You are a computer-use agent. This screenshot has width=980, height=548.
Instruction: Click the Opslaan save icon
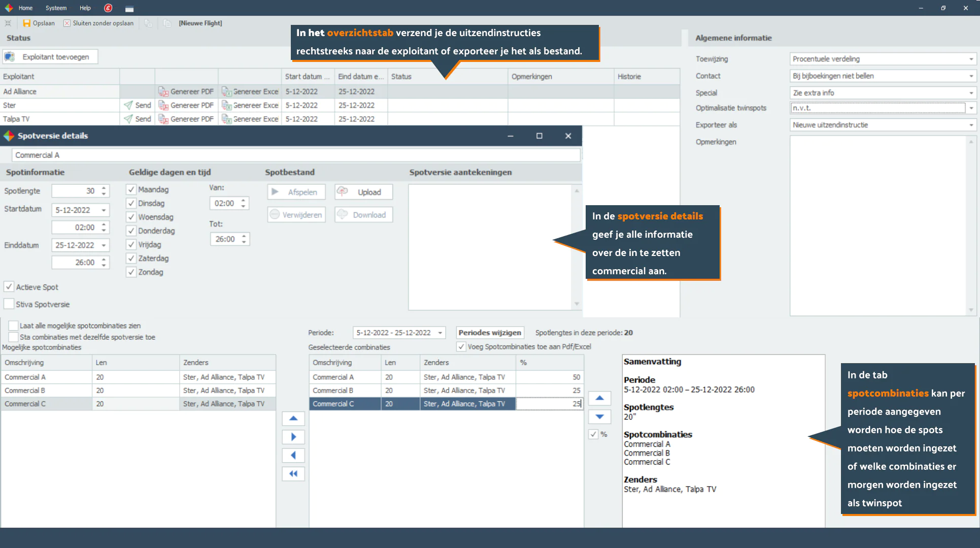pyautogui.click(x=27, y=23)
